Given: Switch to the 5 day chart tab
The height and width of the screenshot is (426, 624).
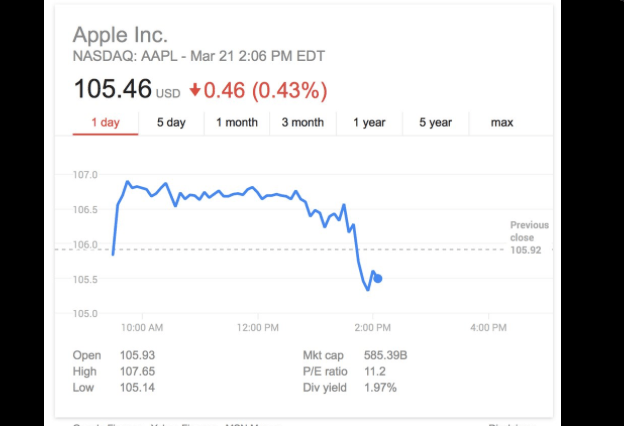Looking at the screenshot, I should pyautogui.click(x=171, y=123).
